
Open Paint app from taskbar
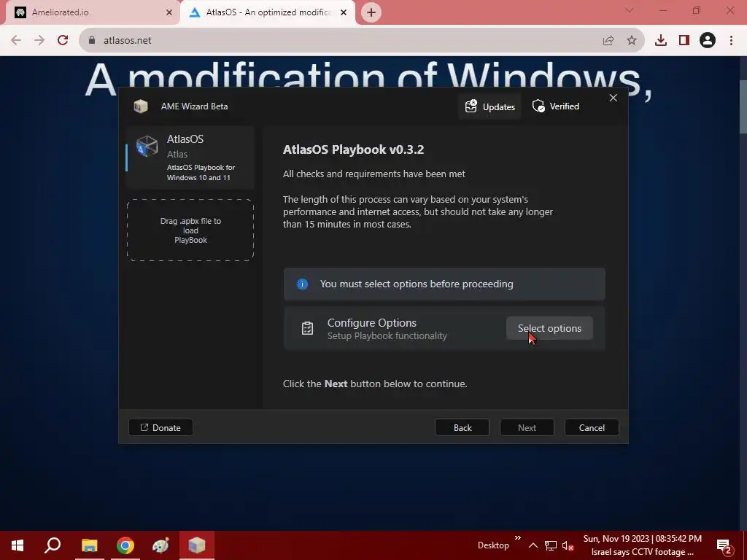click(x=160, y=545)
